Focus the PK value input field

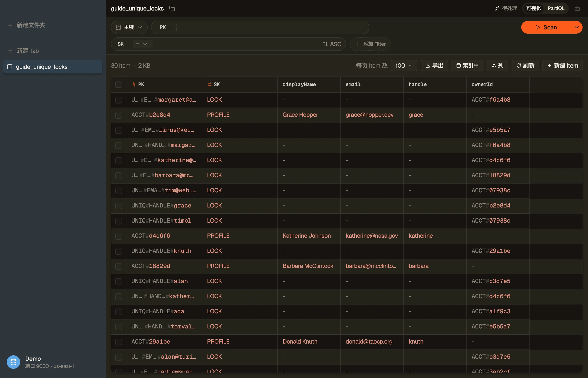pyautogui.click(x=271, y=27)
